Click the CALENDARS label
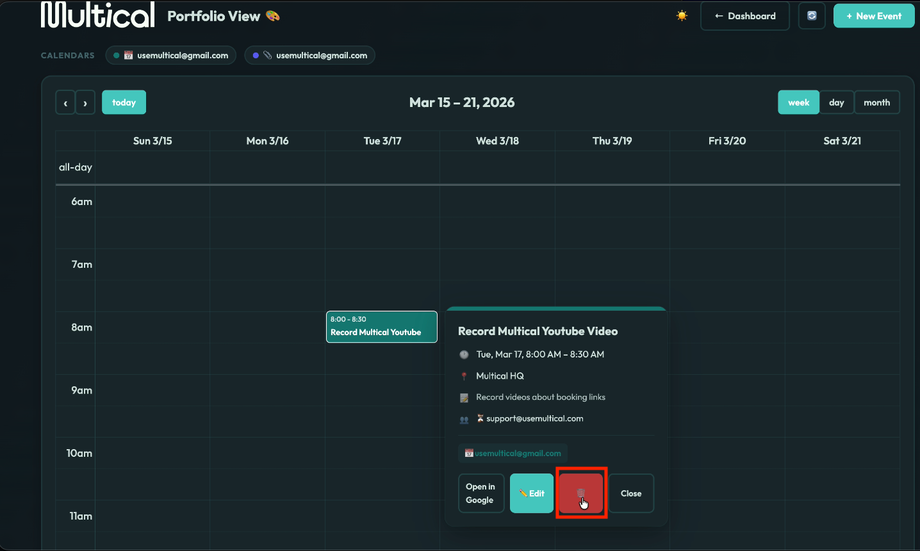The height and width of the screenshot is (551, 920). (67, 55)
